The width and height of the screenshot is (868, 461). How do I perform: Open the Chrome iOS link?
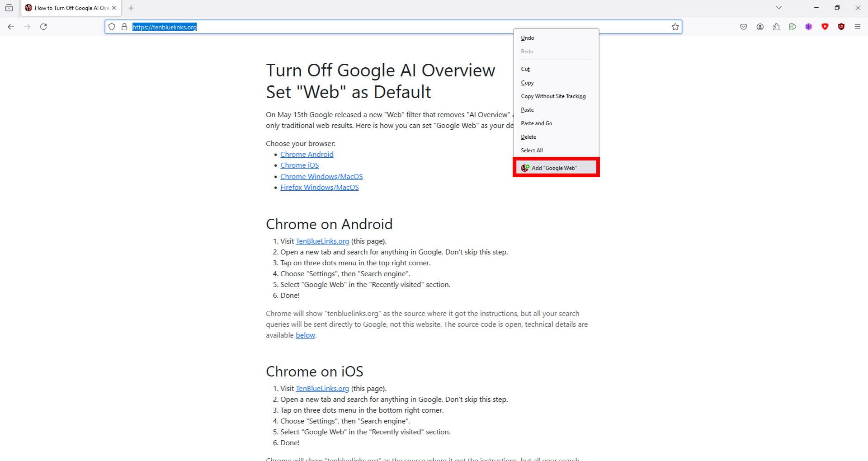click(299, 165)
